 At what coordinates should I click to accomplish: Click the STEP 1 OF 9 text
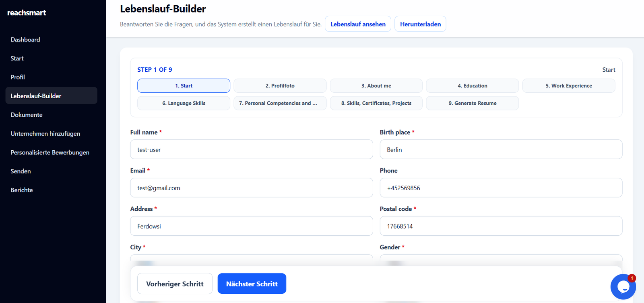coord(155,70)
